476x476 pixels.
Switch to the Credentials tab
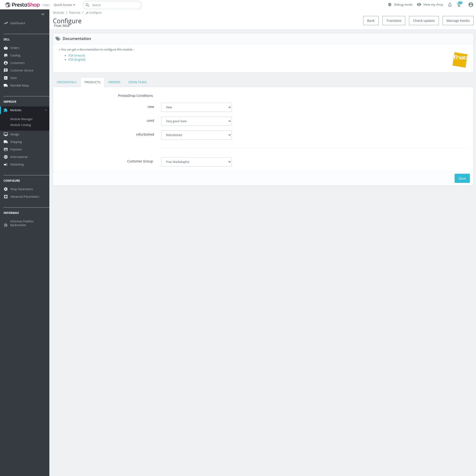pos(67,82)
